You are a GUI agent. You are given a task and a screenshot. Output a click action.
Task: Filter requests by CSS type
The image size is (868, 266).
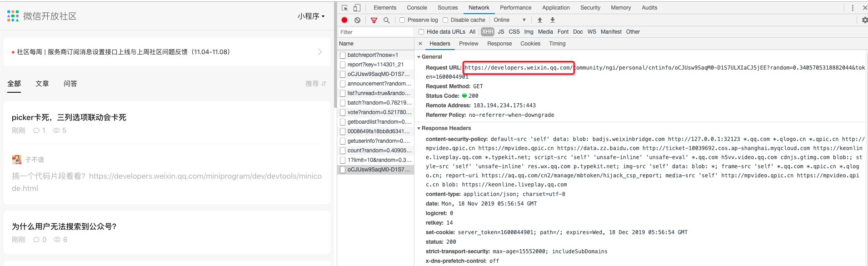click(514, 32)
